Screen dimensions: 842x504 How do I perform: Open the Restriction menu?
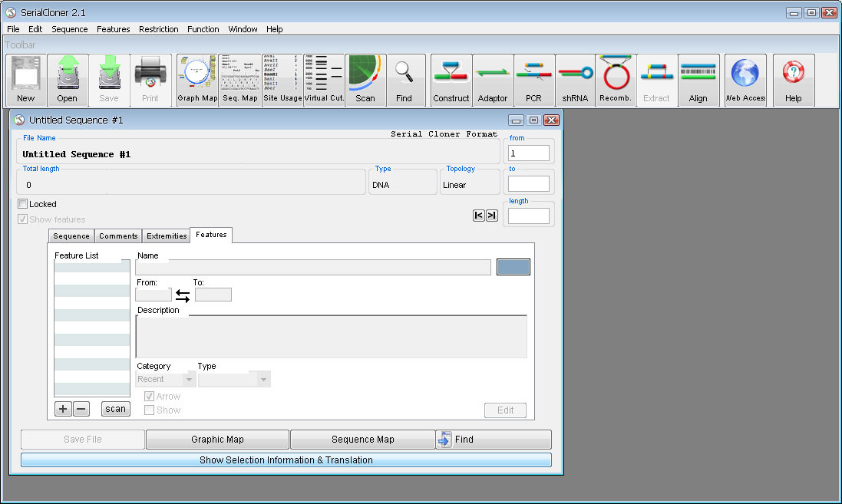(x=158, y=29)
